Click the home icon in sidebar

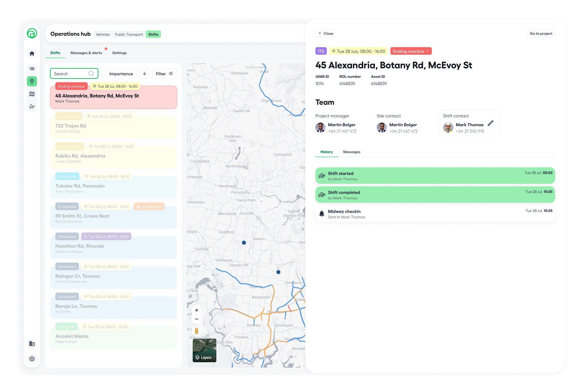pyautogui.click(x=32, y=53)
